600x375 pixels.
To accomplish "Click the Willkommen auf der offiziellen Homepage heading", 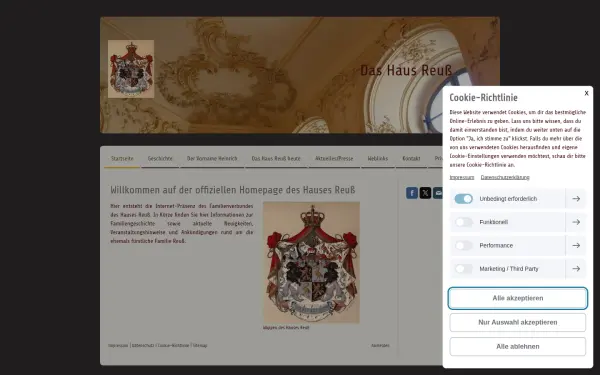I will [233, 190].
